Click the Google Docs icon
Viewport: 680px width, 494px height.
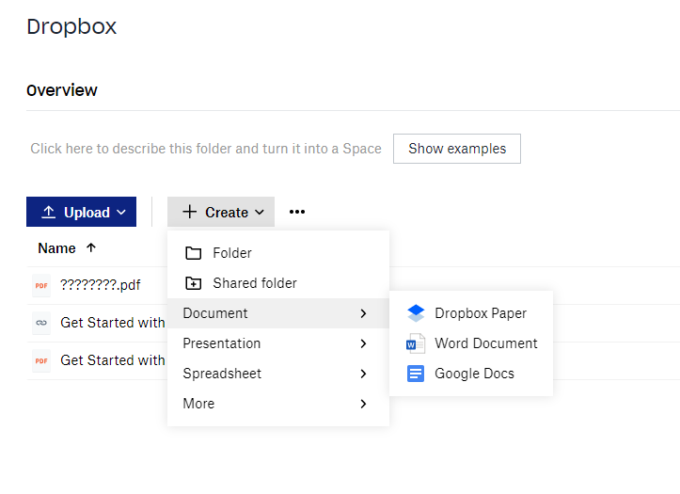[415, 373]
